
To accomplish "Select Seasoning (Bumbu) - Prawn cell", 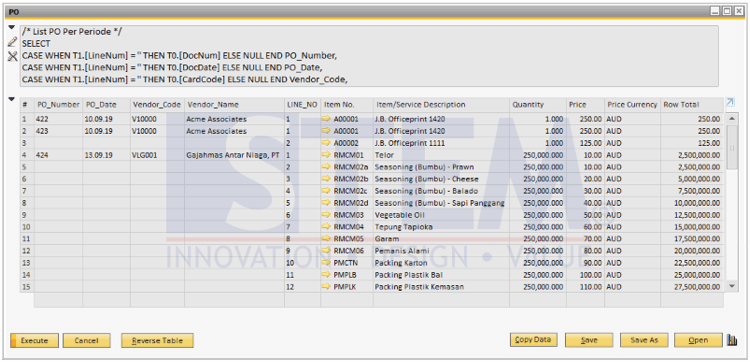I will tap(441, 167).
